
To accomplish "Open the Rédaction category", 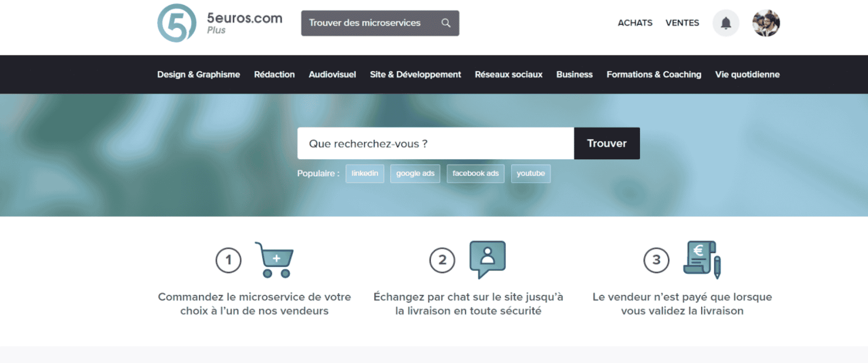I will 274,75.
